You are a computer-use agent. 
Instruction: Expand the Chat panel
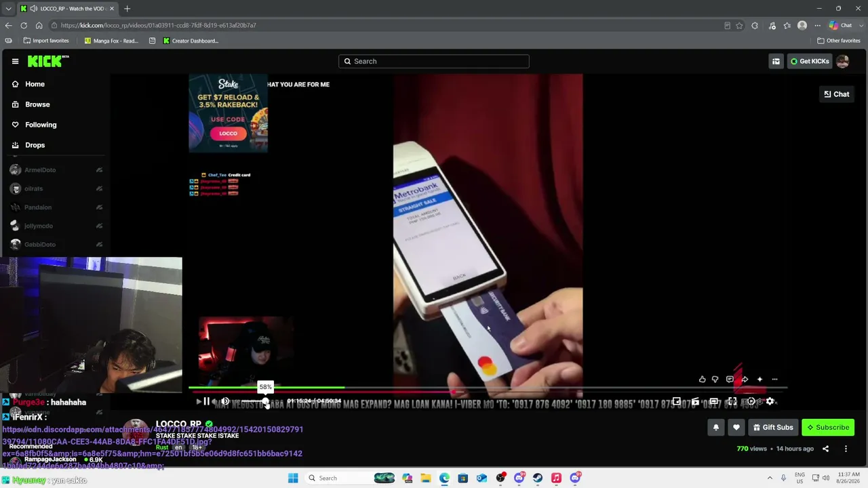click(836, 94)
